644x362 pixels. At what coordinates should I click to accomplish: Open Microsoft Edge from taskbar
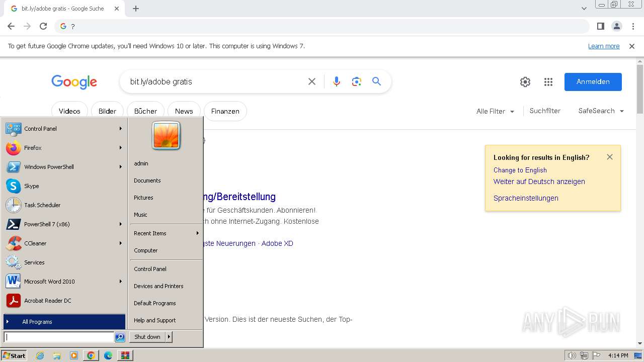[x=108, y=355]
